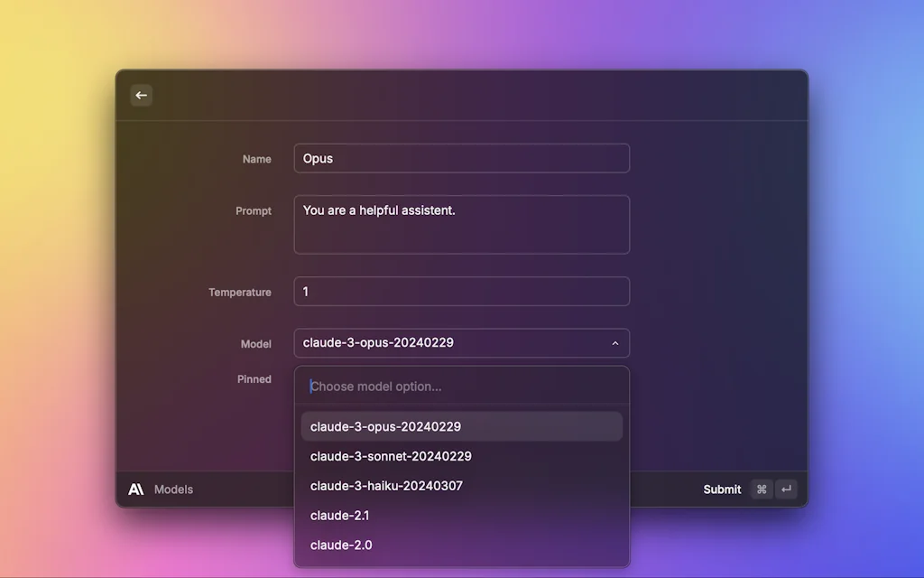Click the command key icon beside Submit

point(761,489)
